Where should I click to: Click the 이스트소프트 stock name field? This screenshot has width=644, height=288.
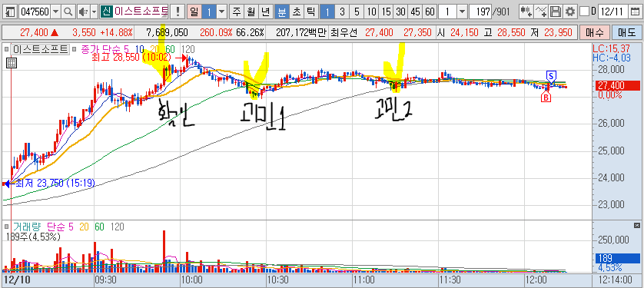tap(141, 12)
